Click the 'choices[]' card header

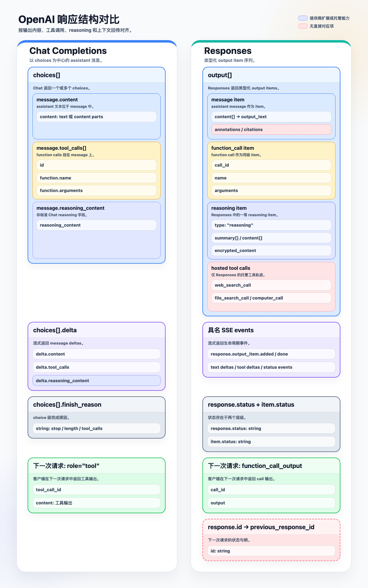[97, 75]
